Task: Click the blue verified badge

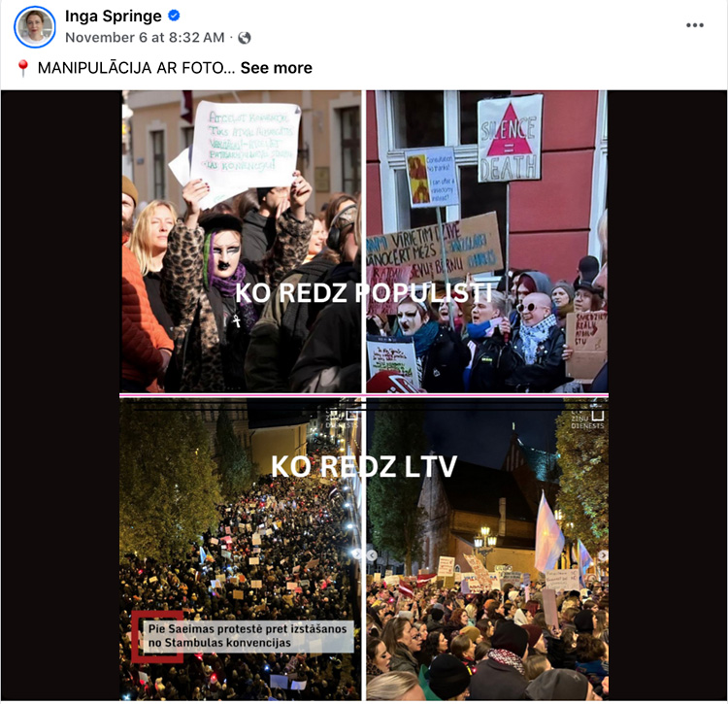Action: point(174,16)
